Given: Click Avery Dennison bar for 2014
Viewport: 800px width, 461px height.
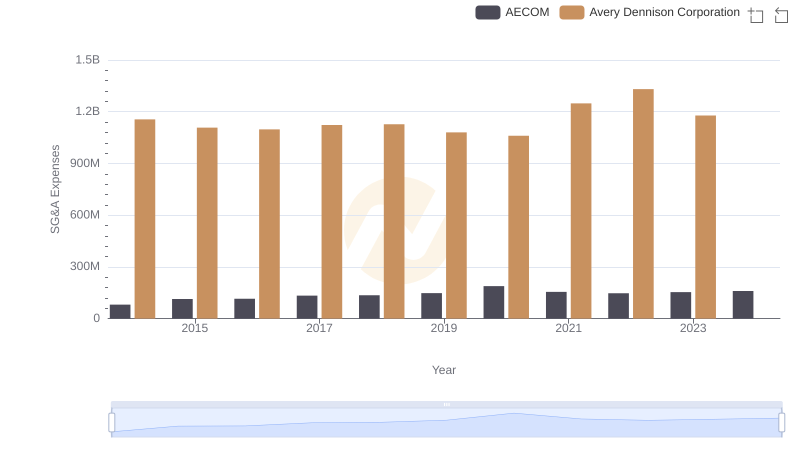Looking at the screenshot, I should (x=145, y=219).
